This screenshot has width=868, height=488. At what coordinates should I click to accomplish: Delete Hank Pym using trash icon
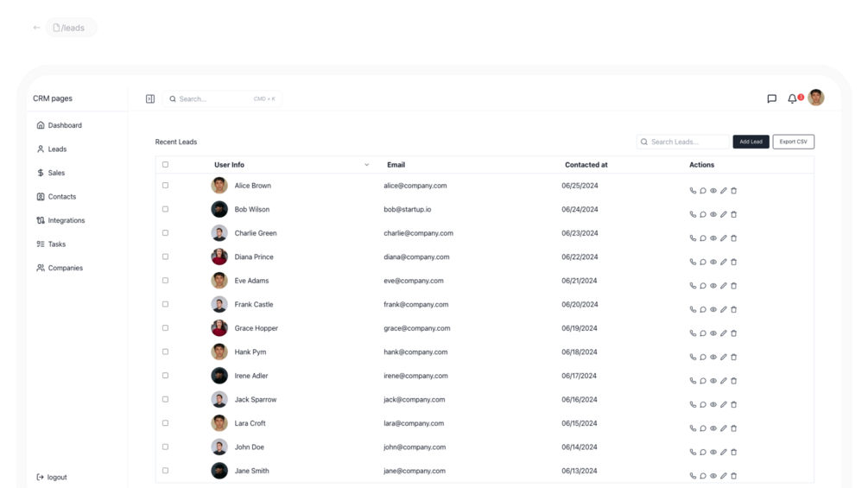pos(734,357)
